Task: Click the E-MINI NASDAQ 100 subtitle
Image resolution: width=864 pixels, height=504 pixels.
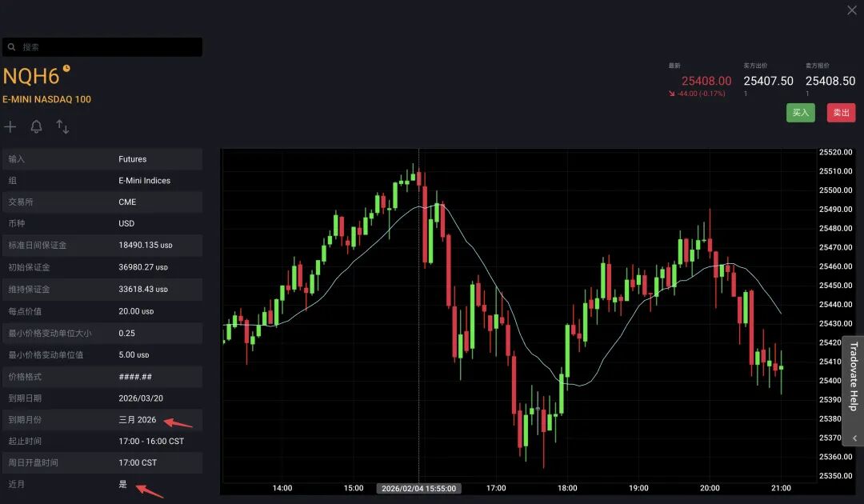Action: point(47,100)
